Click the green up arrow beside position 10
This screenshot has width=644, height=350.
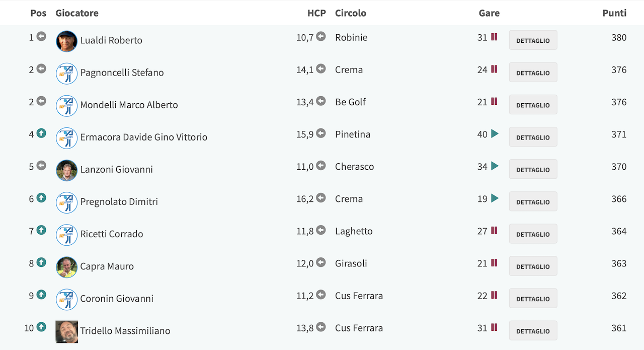pos(41,327)
